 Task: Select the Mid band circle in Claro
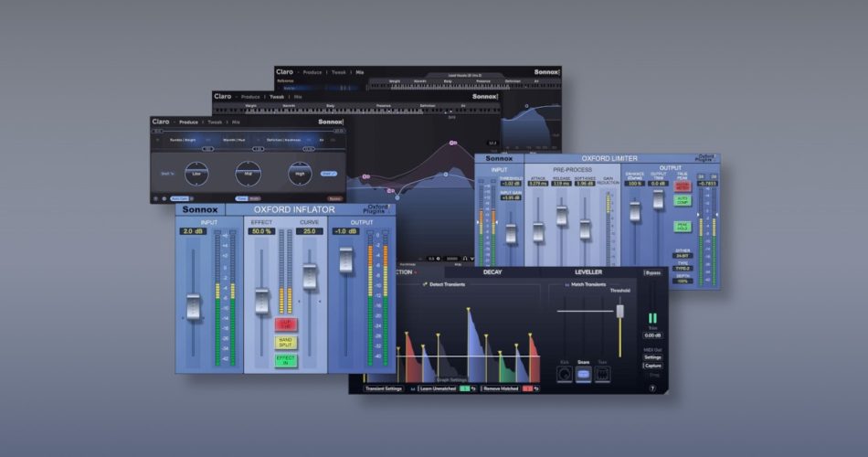coord(248,174)
